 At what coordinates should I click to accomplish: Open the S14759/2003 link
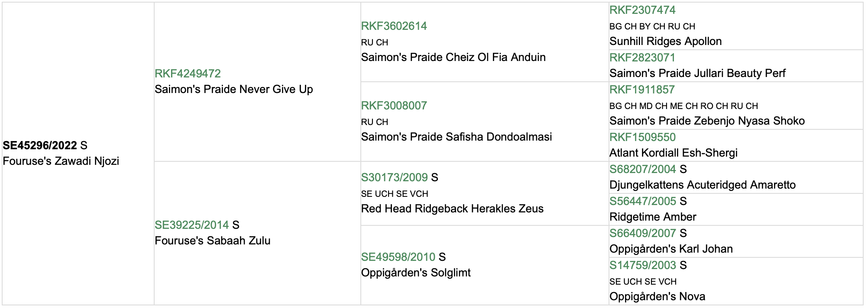[x=643, y=265]
